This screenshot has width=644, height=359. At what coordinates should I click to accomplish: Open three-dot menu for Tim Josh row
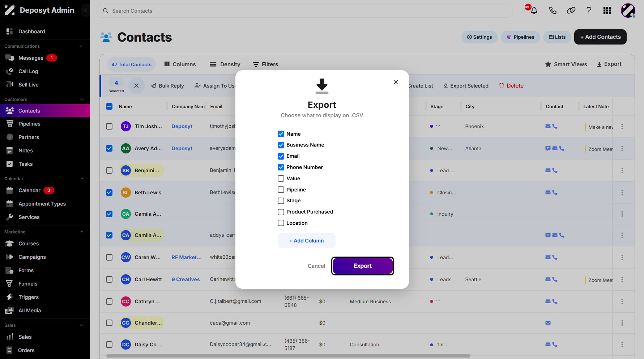click(622, 126)
